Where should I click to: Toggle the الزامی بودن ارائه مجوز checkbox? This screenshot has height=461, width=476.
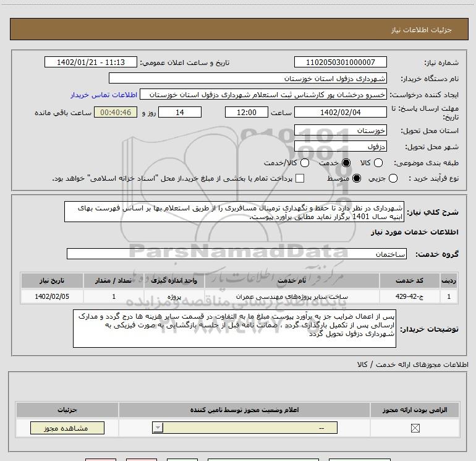pos(415,428)
